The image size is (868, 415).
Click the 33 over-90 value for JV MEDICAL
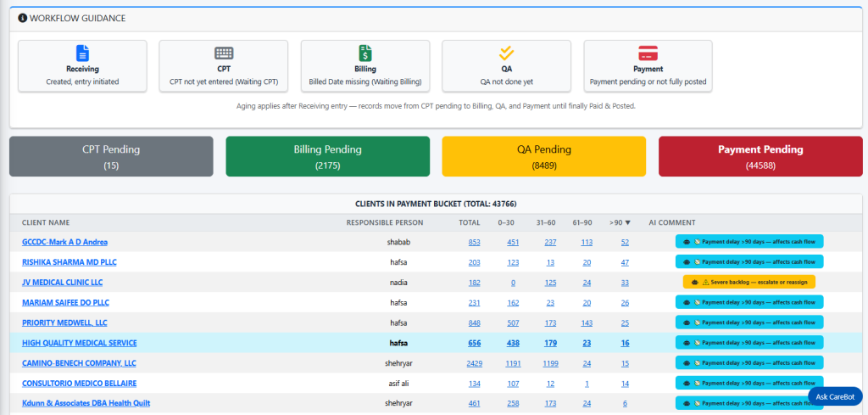click(625, 283)
